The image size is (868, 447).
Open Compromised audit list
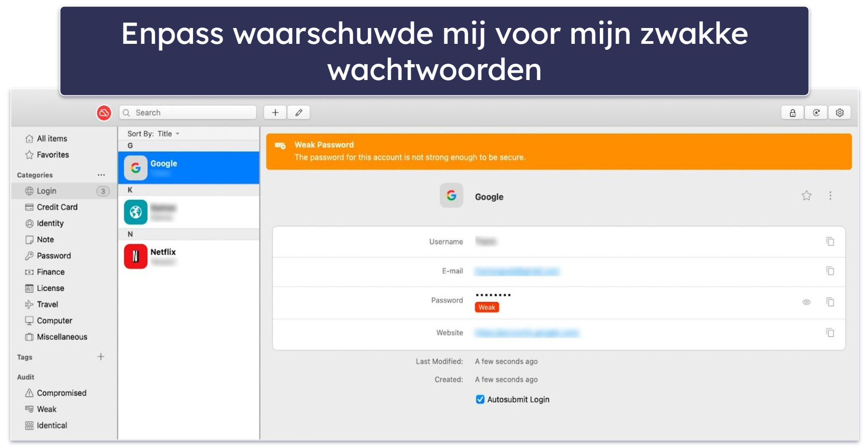point(56,393)
